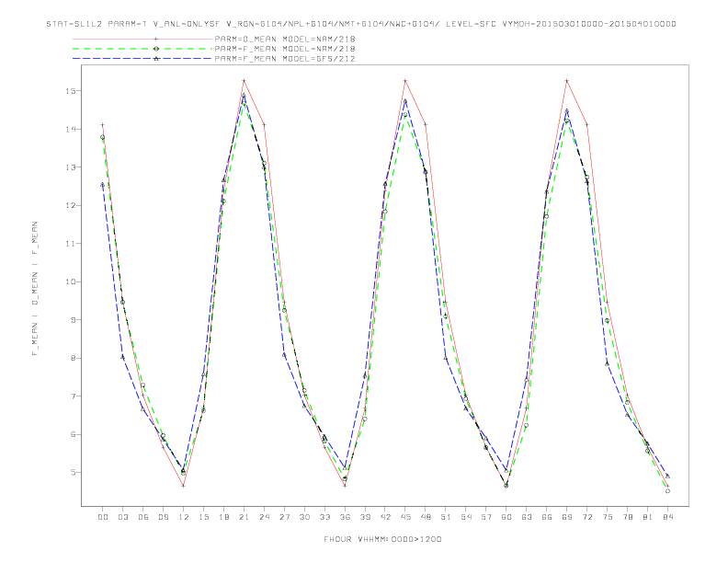This screenshot has width=728, height=563.
Task: Click y-axis tick label 6
Action: click(x=74, y=435)
